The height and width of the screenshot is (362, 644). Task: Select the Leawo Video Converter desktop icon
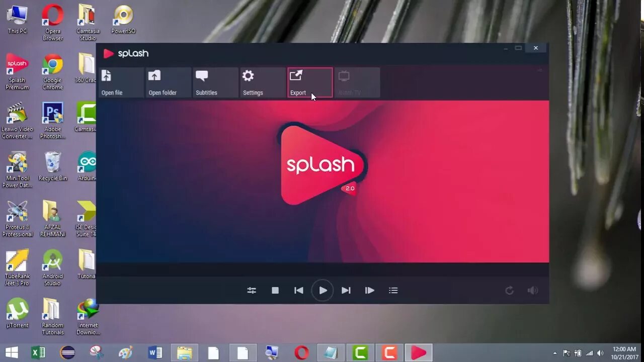17,121
